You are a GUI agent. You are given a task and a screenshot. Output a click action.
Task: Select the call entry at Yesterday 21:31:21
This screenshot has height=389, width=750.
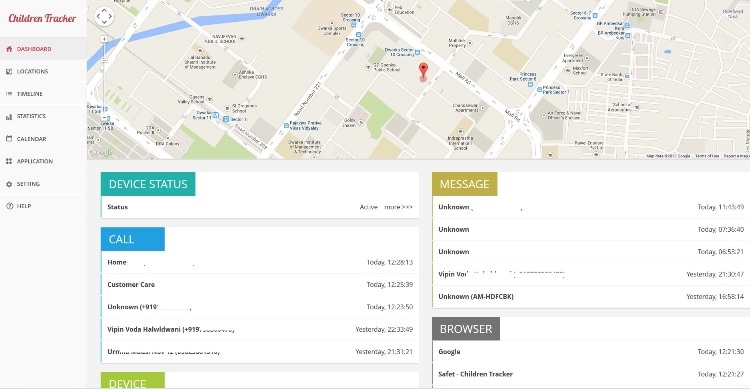pyautogui.click(x=260, y=352)
